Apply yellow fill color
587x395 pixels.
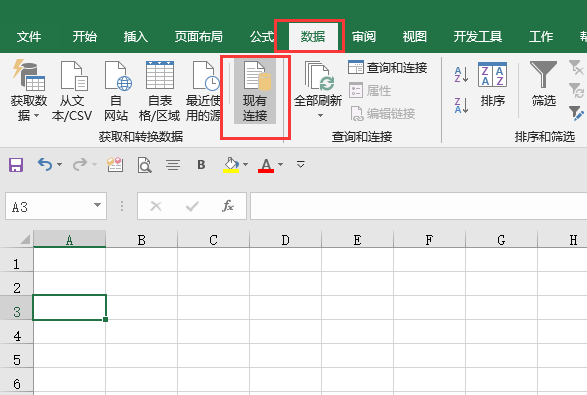231,165
